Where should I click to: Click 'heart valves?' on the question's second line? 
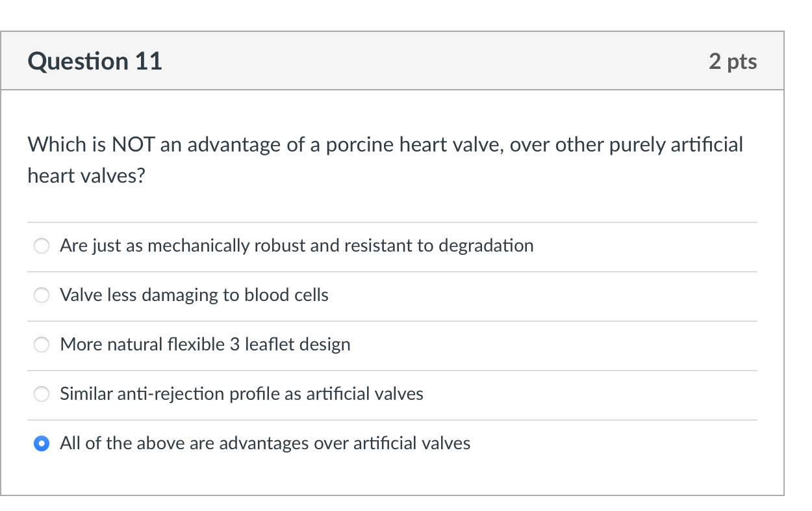[86, 176]
